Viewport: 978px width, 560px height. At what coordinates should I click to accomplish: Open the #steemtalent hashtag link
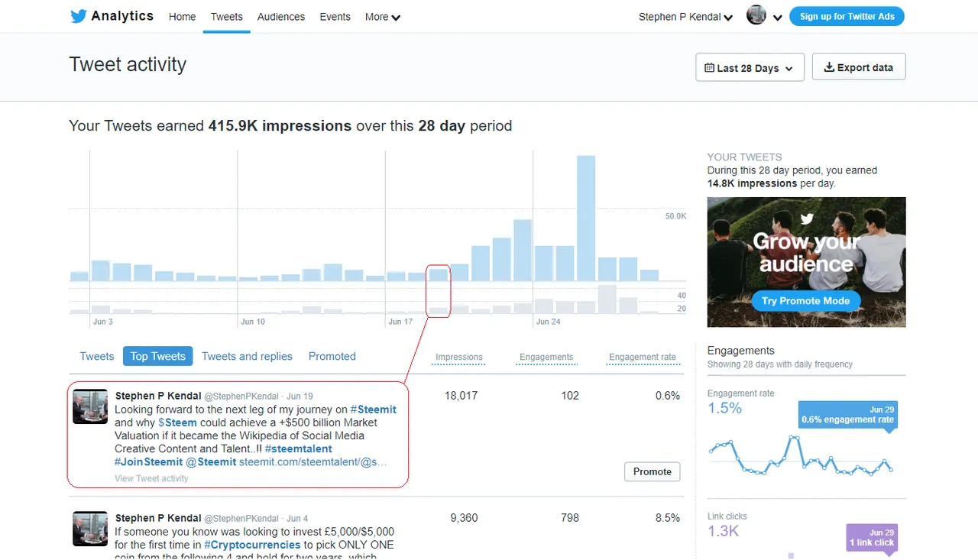[299, 448]
